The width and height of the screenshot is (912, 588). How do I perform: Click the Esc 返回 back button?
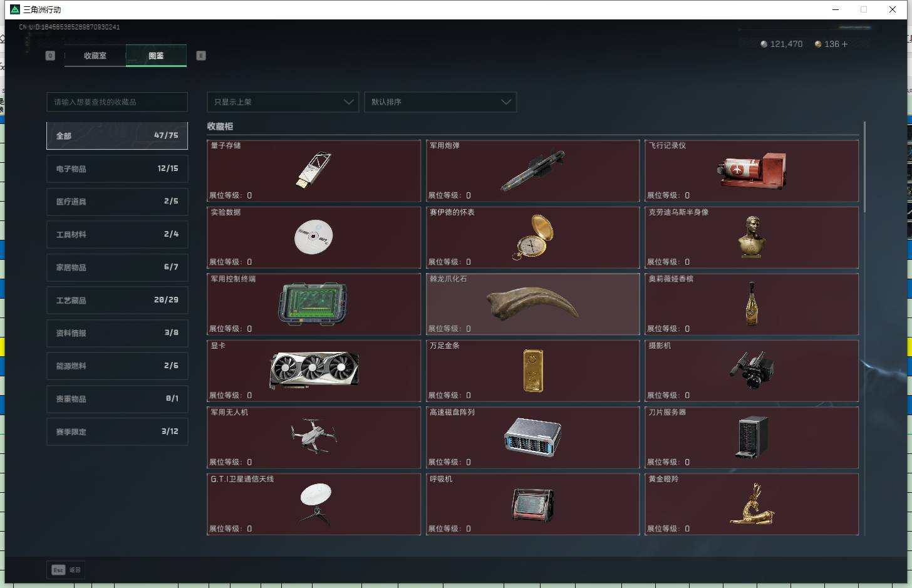coord(66,570)
